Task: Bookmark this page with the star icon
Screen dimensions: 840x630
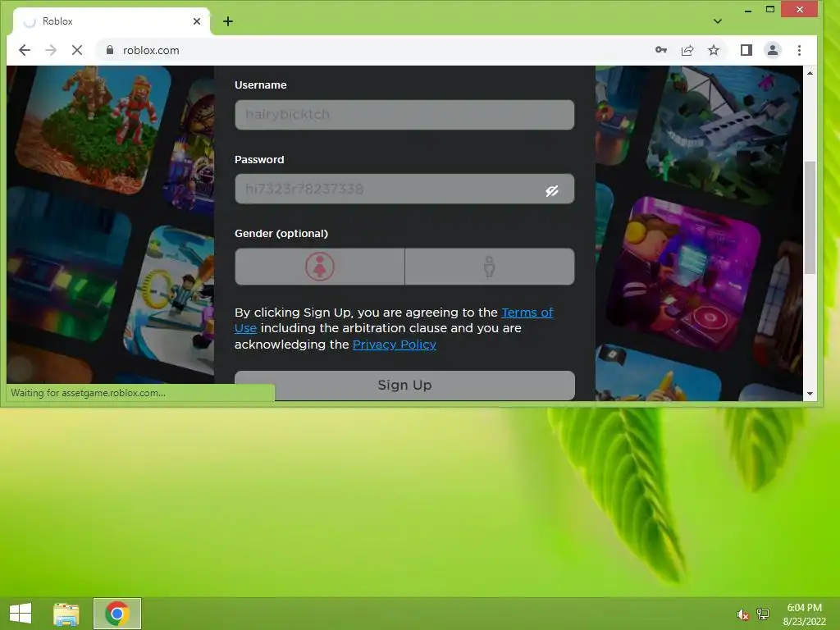Action: [x=714, y=50]
